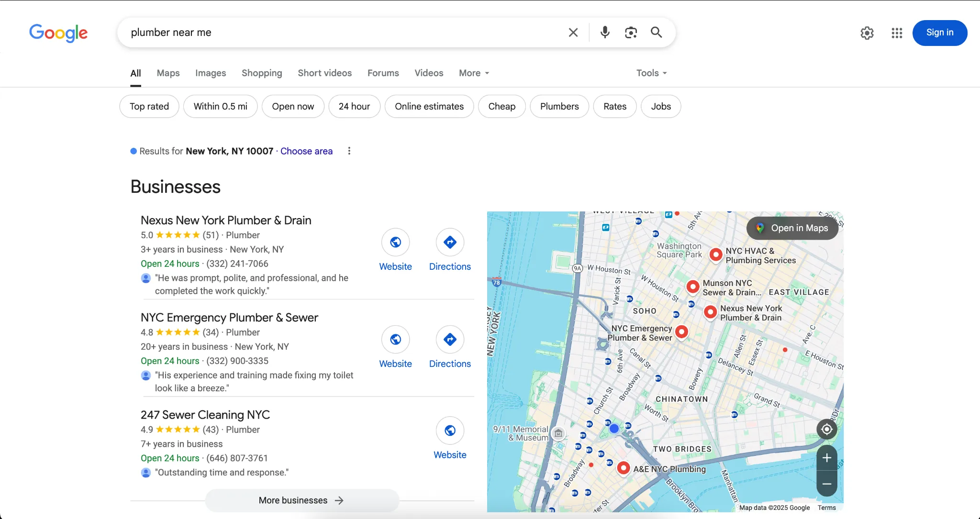This screenshot has width=980, height=519.
Task: Open the Settings gear icon
Action: click(x=867, y=33)
